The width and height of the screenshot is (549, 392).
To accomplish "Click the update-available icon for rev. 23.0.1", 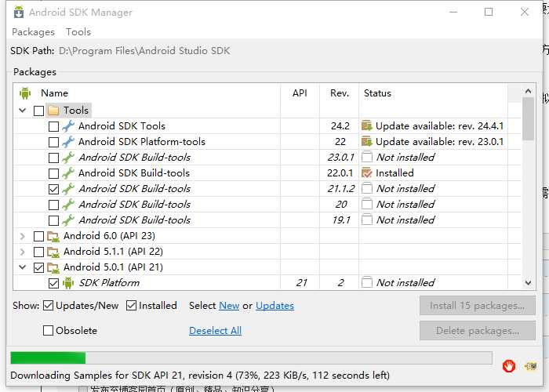I will pos(366,141).
